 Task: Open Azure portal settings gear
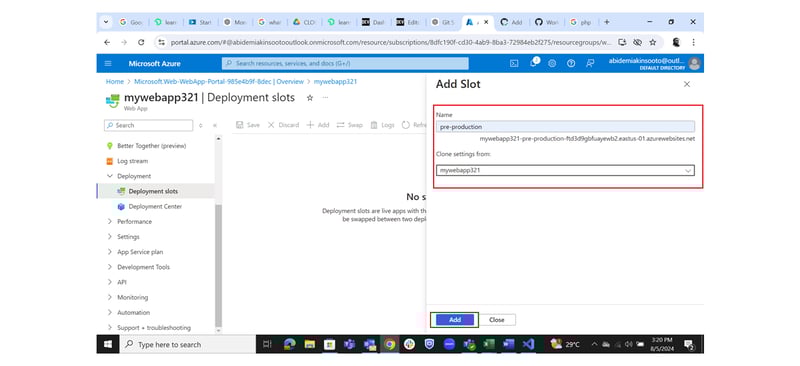coord(552,63)
